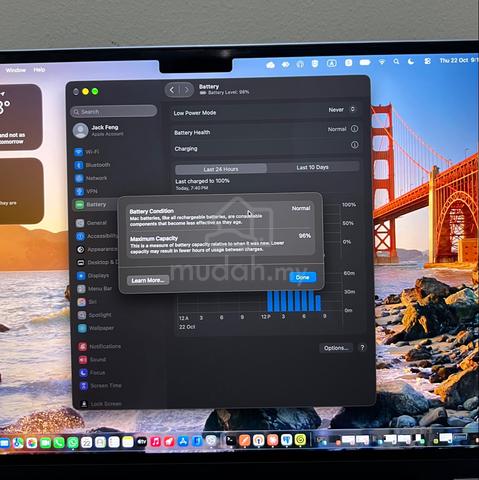Open Siri in the settings sidebar
Viewport: 479px width, 480px height.
(x=87, y=302)
